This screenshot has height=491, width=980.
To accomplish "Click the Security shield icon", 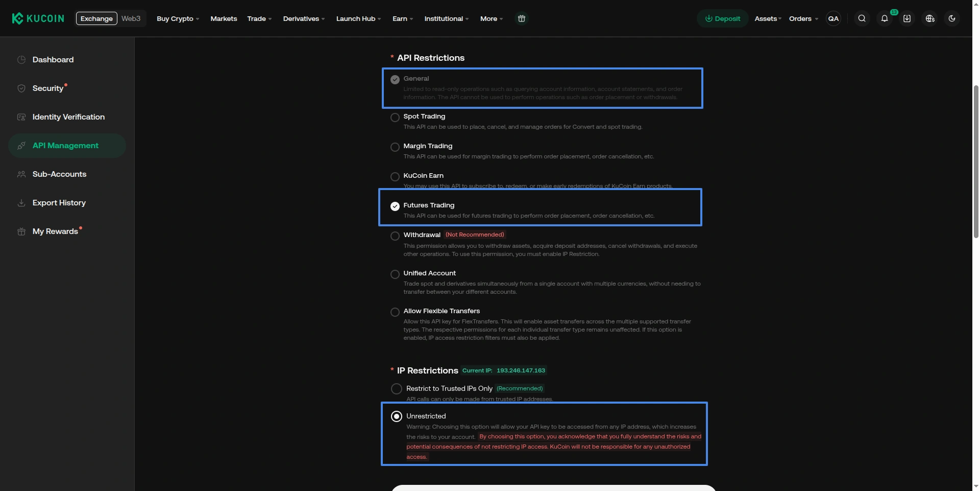I will (21, 88).
